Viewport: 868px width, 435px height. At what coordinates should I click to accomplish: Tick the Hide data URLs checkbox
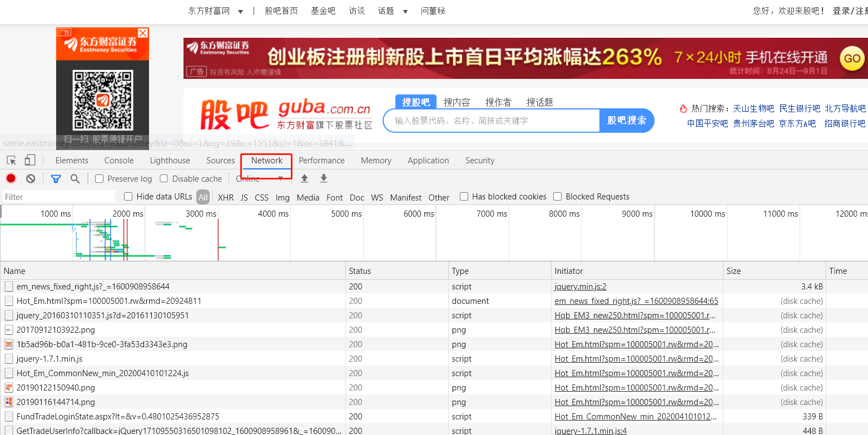(x=128, y=197)
